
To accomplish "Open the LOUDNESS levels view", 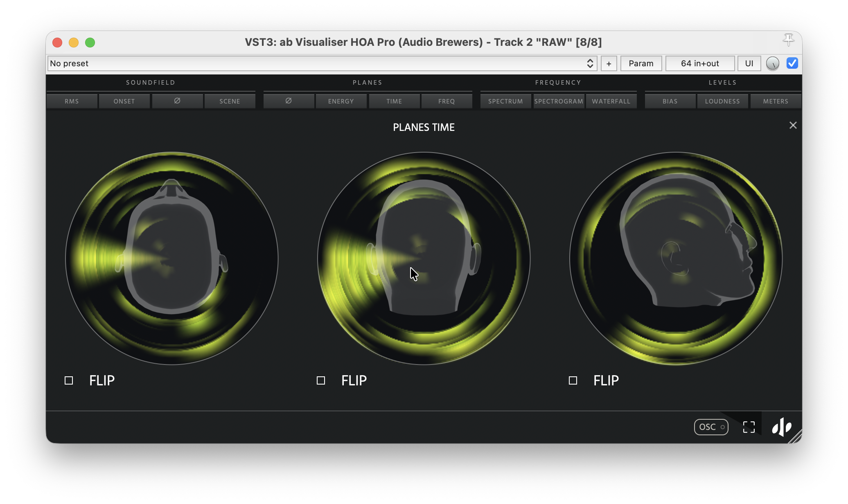I will click(722, 101).
